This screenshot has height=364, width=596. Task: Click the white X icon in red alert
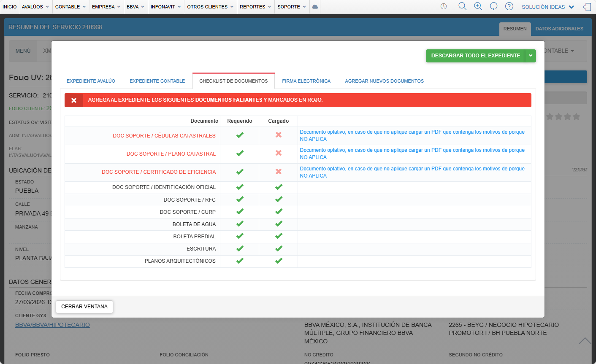pyautogui.click(x=74, y=100)
